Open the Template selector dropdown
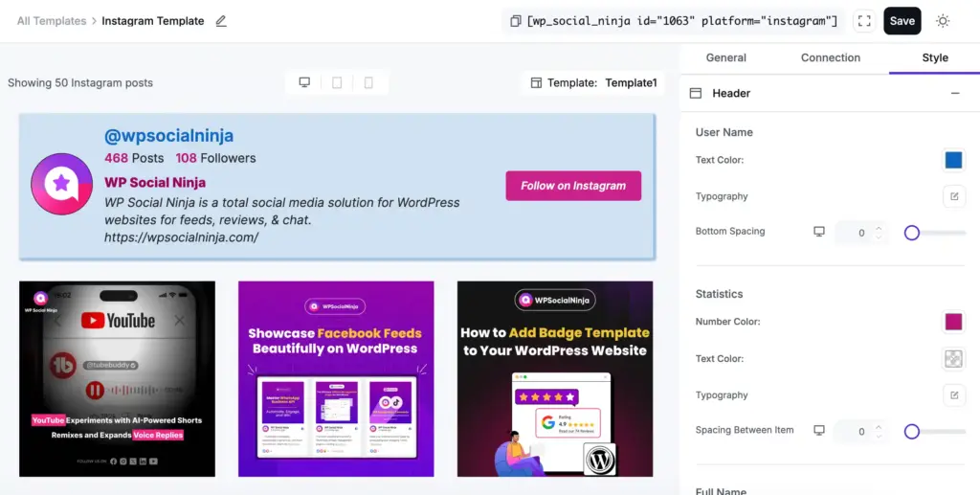The width and height of the screenshot is (980, 495). click(594, 83)
